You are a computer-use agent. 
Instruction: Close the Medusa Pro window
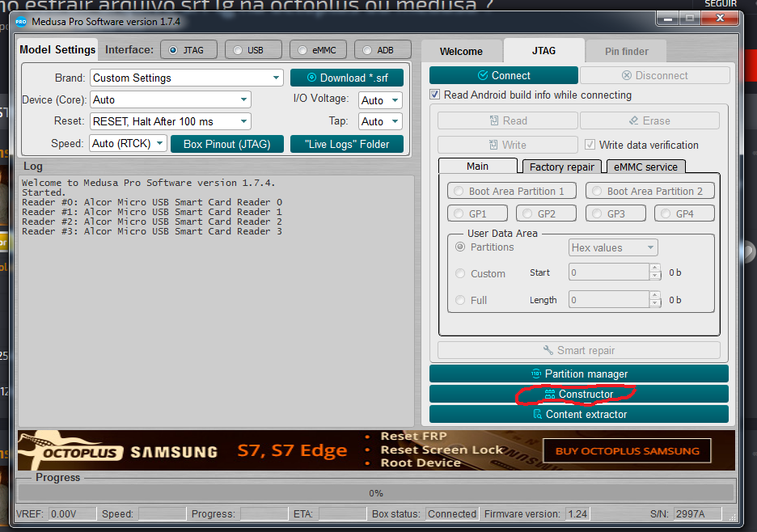pyautogui.click(x=721, y=19)
